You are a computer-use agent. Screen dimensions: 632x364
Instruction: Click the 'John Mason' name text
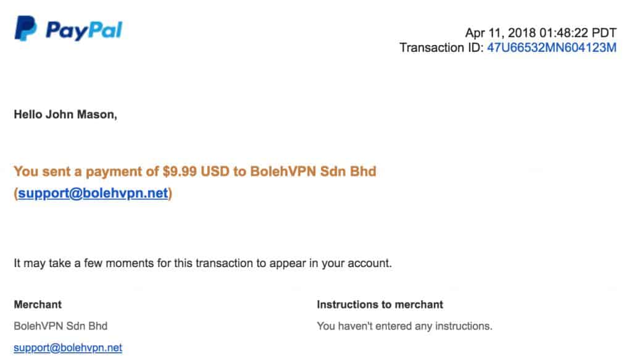point(80,115)
